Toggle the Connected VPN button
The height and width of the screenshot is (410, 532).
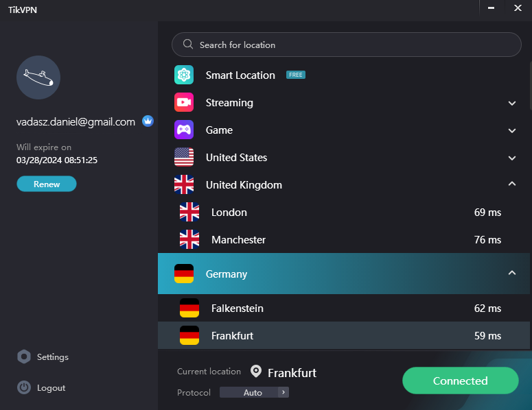click(460, 381)
